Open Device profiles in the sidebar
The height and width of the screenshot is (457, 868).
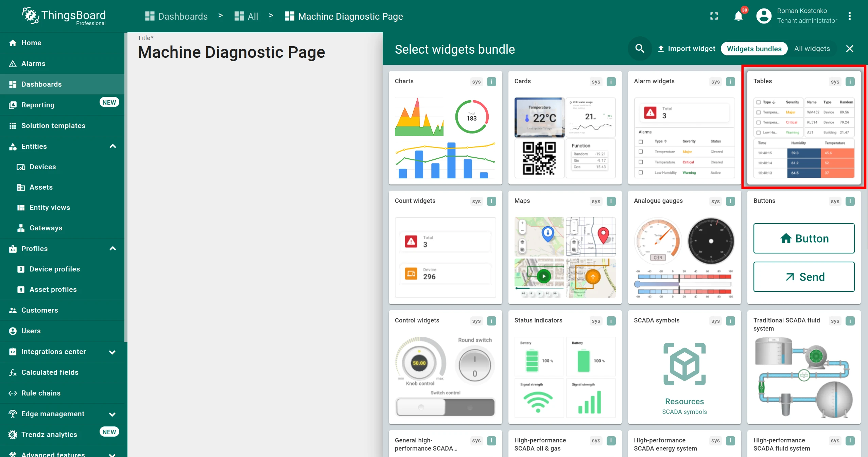(62, 269)
